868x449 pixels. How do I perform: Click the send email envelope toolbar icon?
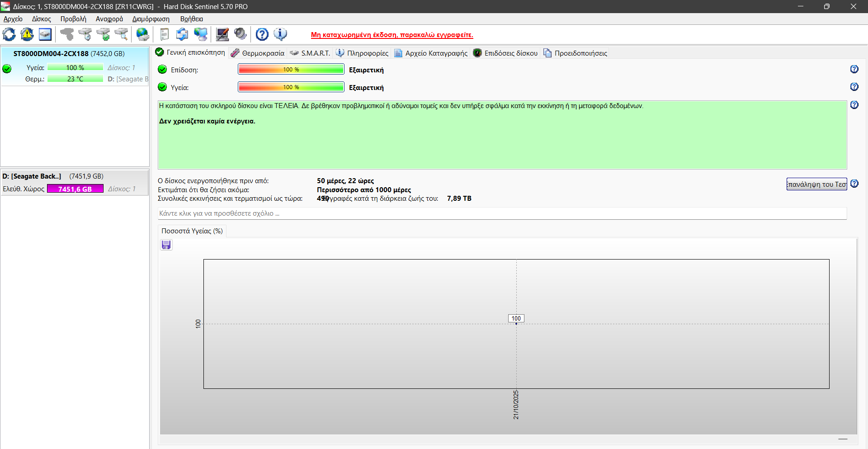click(182, 34)
